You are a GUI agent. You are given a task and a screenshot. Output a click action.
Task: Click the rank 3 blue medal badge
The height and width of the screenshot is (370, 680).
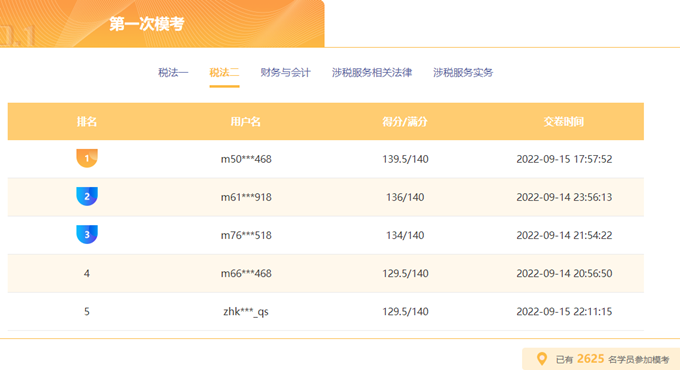87,234
